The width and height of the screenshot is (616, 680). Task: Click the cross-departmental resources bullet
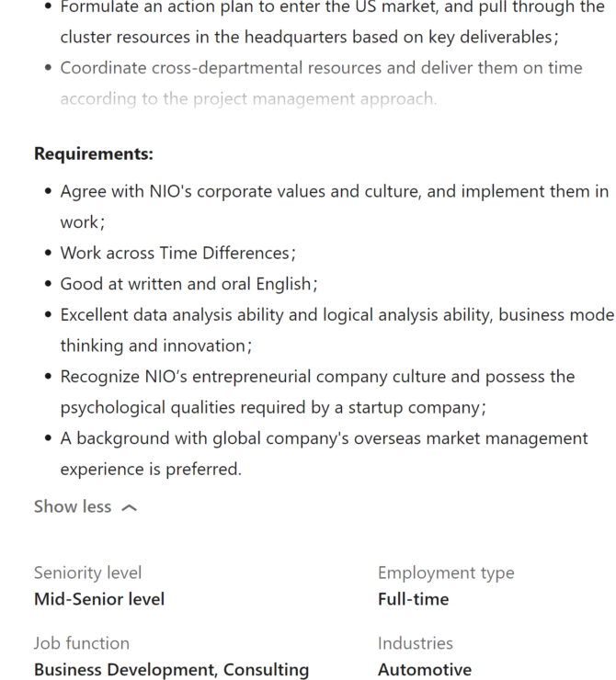[321, 68]
